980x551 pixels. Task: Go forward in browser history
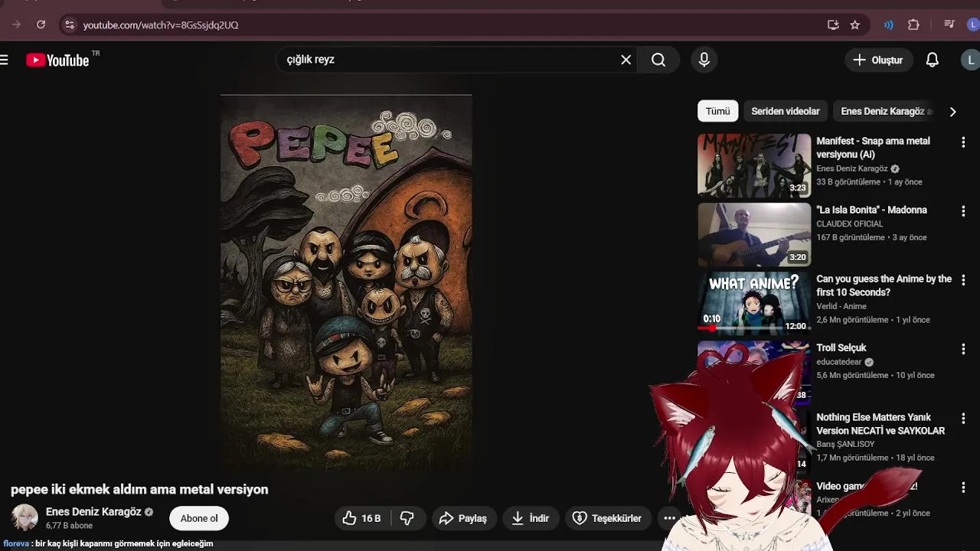[16, 24]
